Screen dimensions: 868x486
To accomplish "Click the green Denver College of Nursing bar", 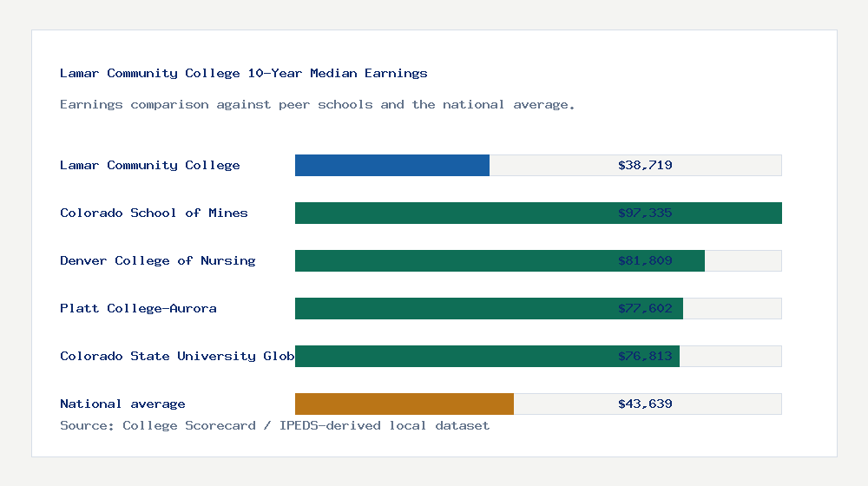I will click(500, 260).
